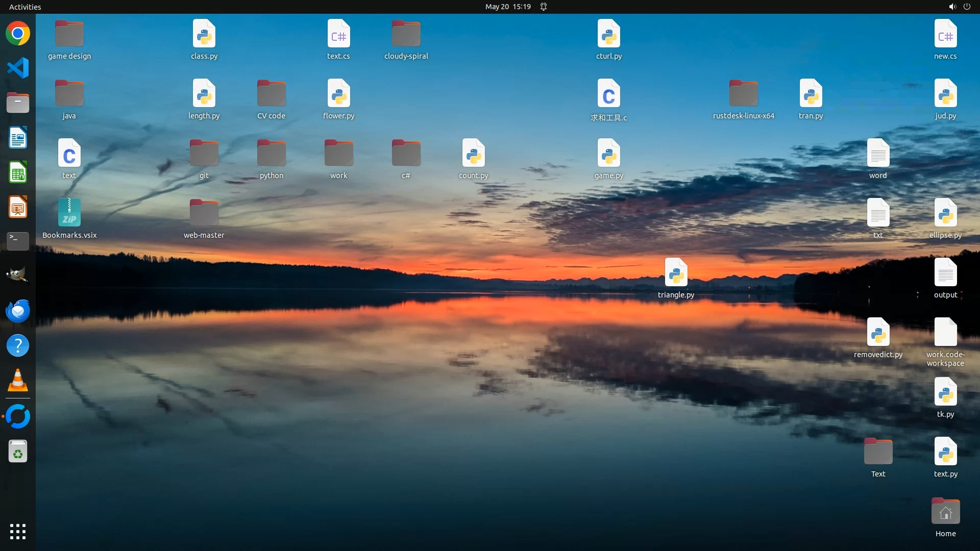Open Thunderbird mail in dock
This screenshot has width=980, height=551.
[18, 310]
